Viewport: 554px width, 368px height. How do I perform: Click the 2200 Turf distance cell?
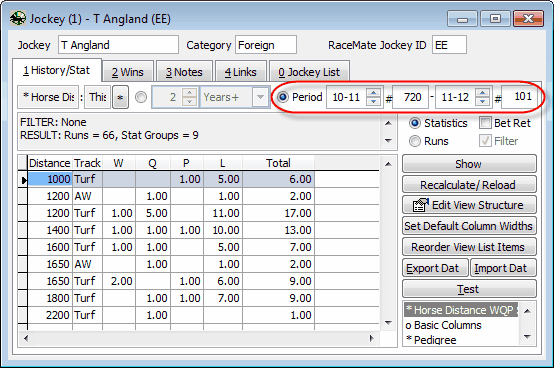[x=50, y=315]
